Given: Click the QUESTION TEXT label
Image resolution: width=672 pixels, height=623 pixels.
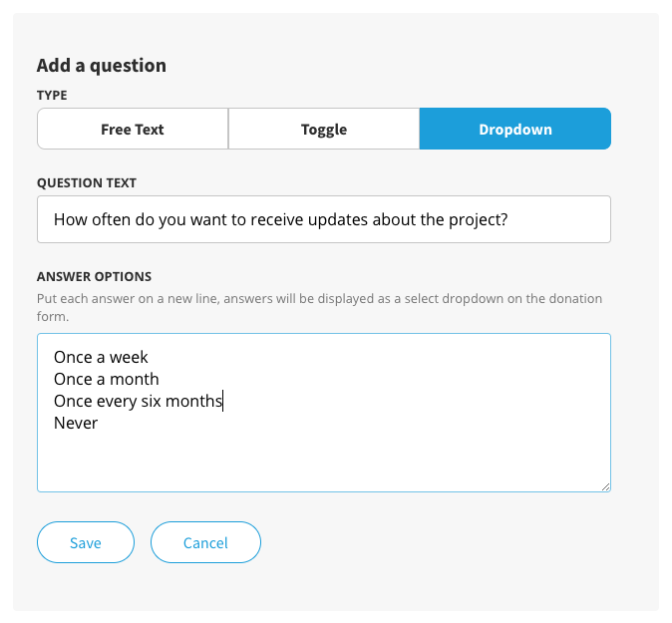Looking at the screenshot, I should point(87,183).
